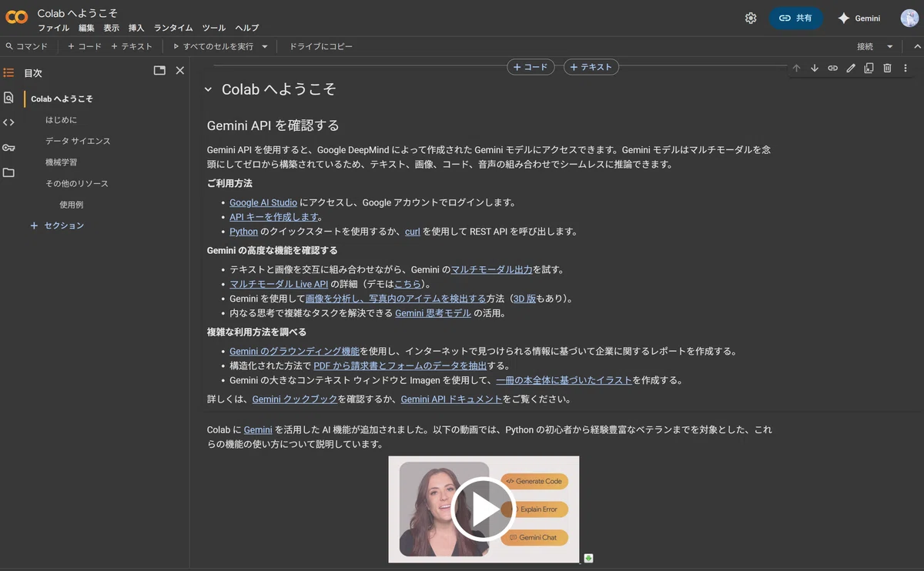Jump to データ サイエンス section

[x=78, y=141]
